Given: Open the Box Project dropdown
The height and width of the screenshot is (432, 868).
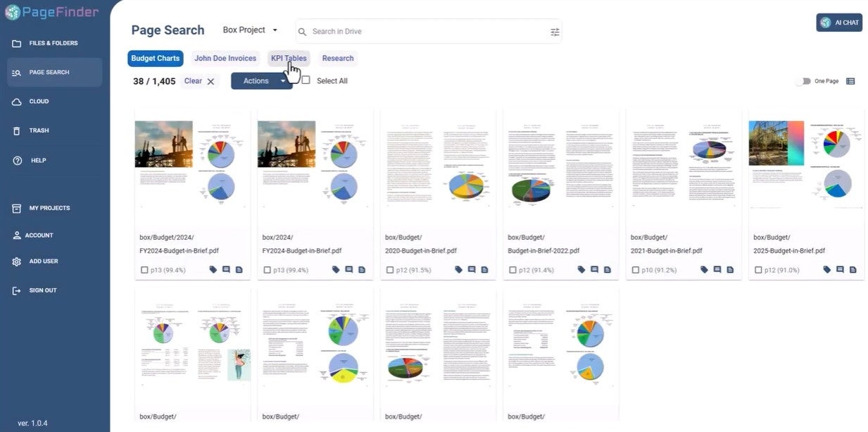Looking at the screenshot, I should tap(251, 30).
